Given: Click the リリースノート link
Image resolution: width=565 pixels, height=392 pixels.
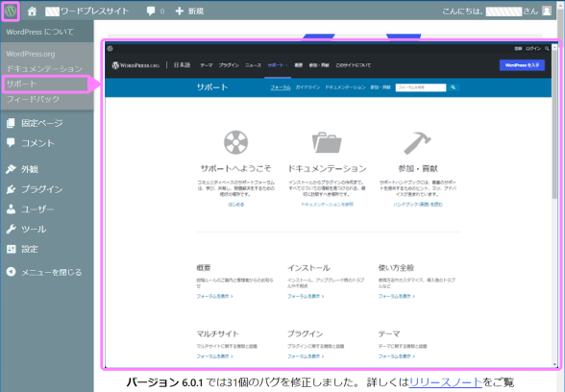Looking at the screenshot, I should click(446, 382).
